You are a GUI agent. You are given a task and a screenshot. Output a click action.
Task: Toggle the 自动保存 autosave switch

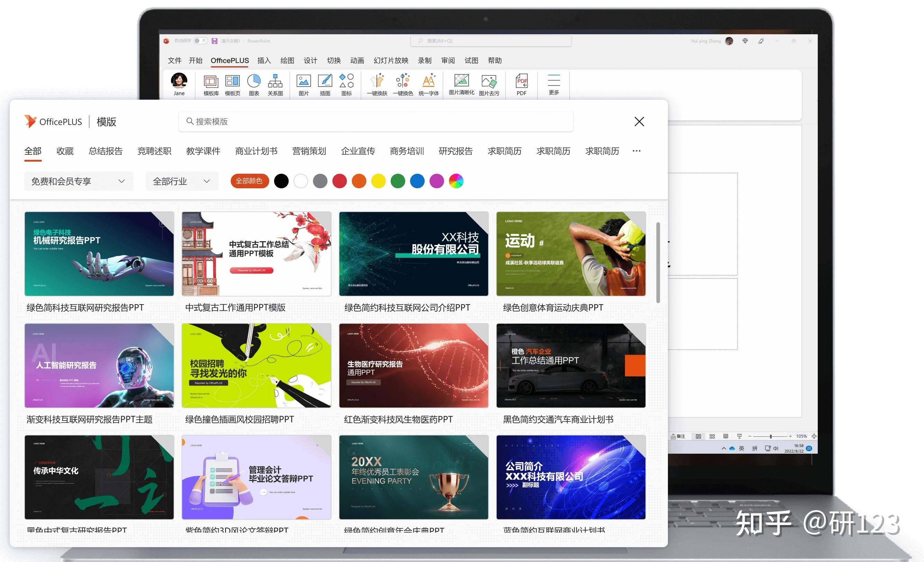[201, 41]
